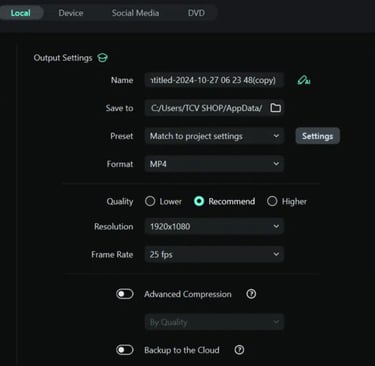Open the Resolution 1920x1080 dropdown
Viewport: 375px width, 366px height.
214,227
